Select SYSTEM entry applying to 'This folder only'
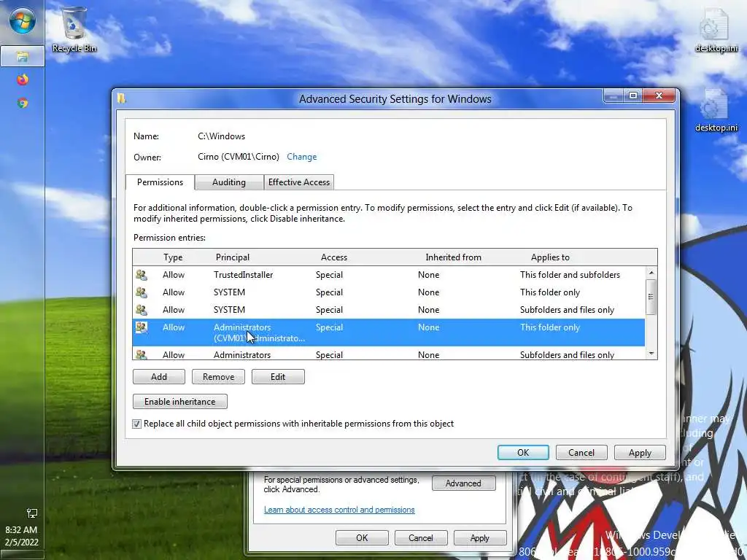Viewport: 747px width, 560px height. 389,292
